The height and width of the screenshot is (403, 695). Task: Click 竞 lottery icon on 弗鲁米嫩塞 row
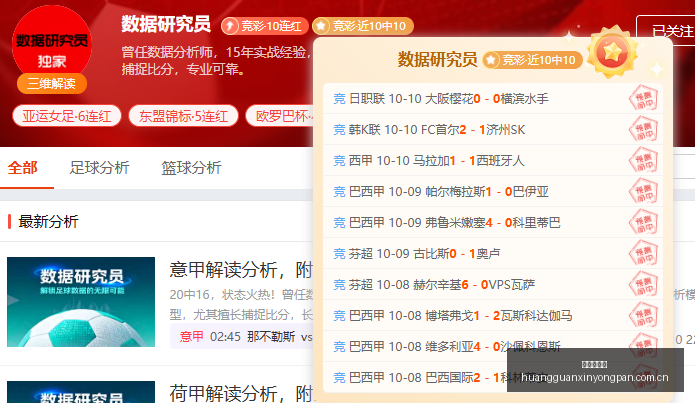click(340, 223)
